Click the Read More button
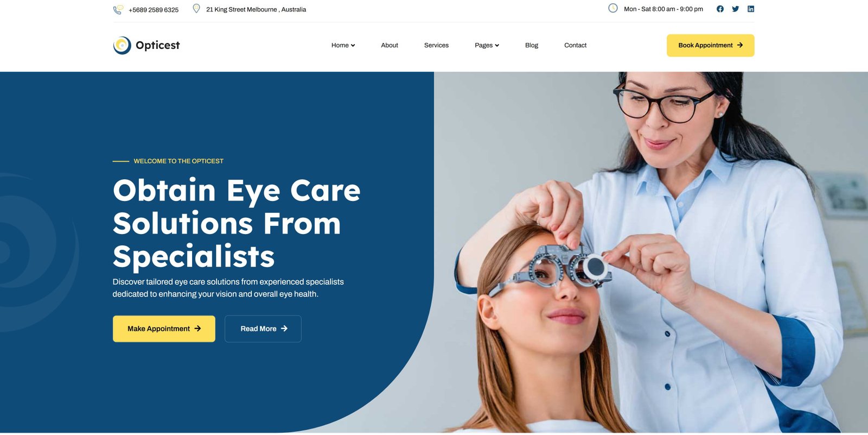 [263, 329]
